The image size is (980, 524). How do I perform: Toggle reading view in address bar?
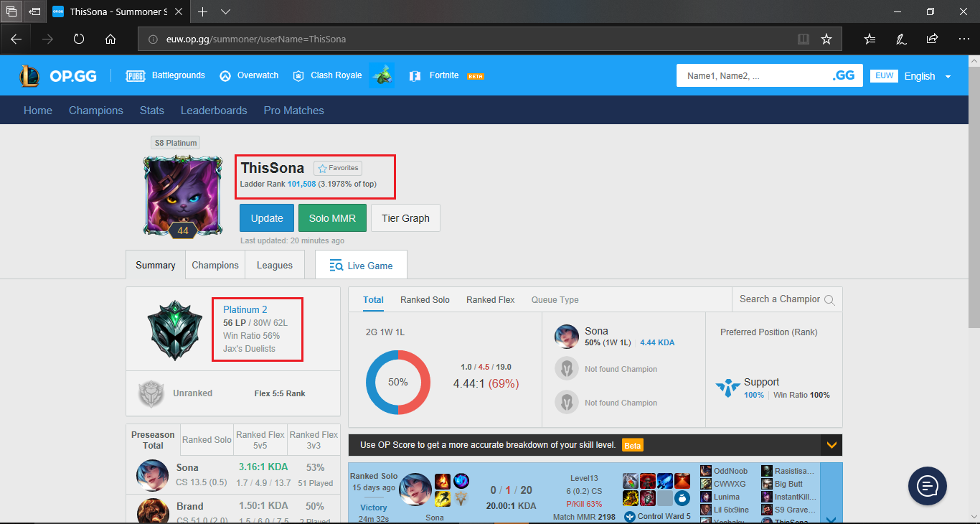pyautogui.click(x=803, y=39)
